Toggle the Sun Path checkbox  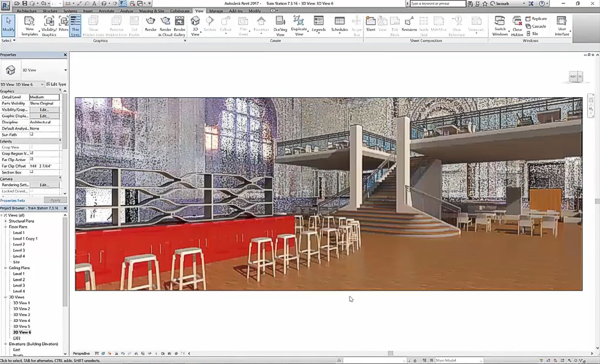[32, 134]
